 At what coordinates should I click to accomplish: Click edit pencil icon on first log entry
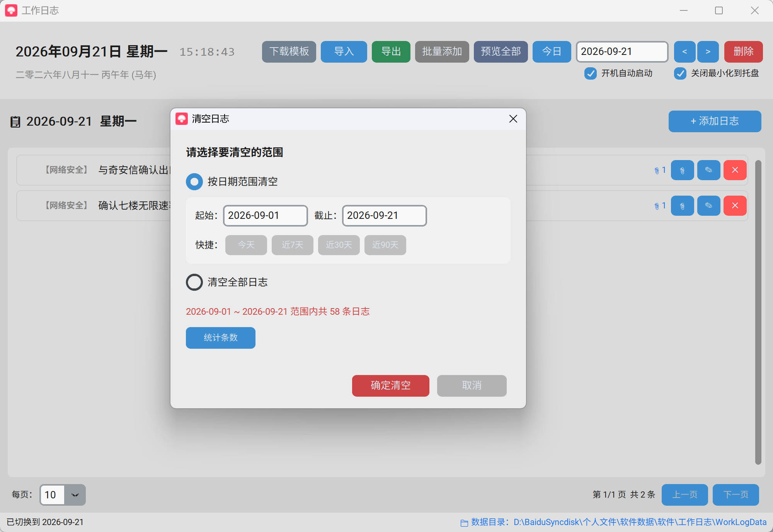[x=708, y=171]
